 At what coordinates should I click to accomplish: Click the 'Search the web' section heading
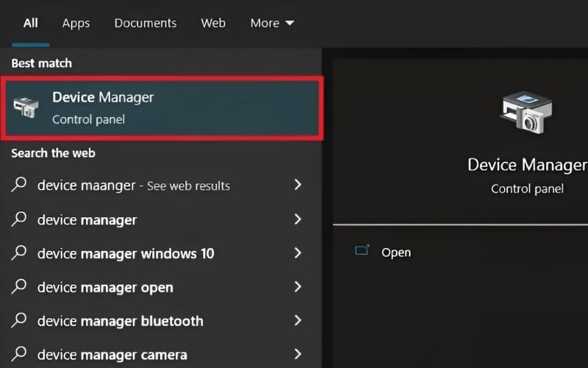[53, 153]
